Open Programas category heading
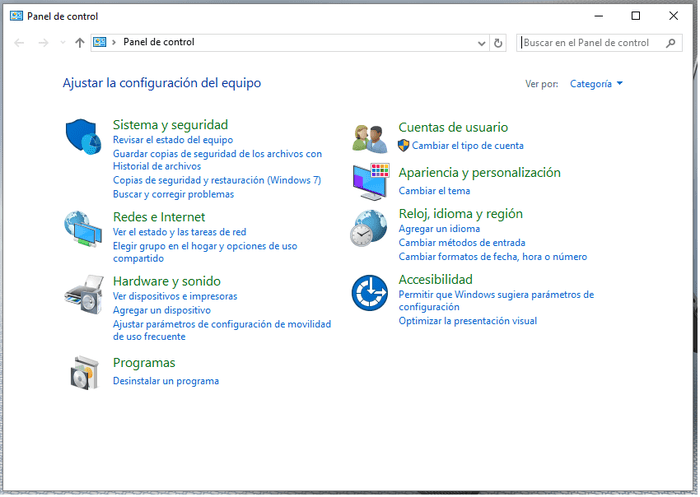This screenshot has height=497, width=700. point(144,363)
